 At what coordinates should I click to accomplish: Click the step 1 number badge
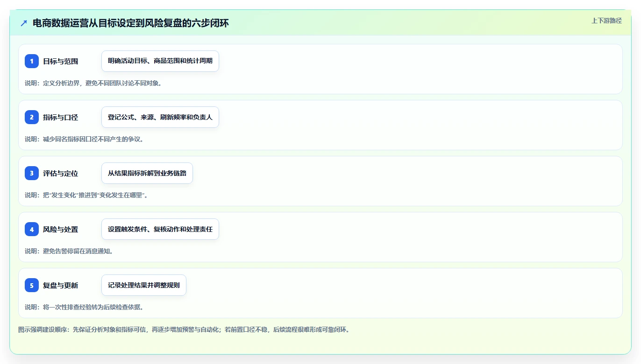(32, 61)
